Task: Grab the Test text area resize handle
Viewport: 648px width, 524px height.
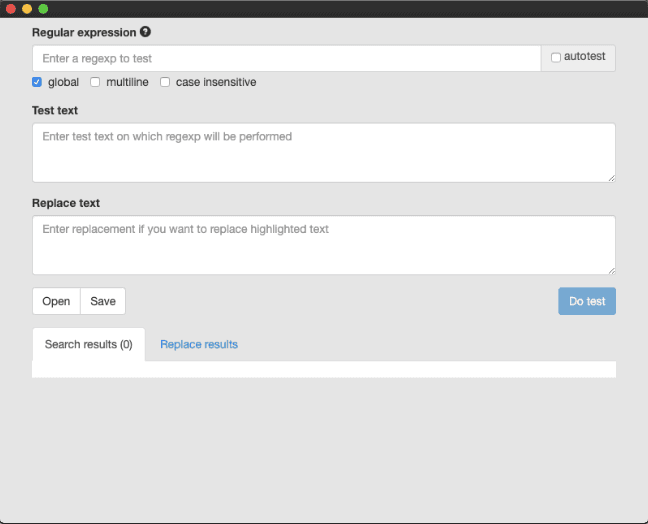Action: point(611,178)
